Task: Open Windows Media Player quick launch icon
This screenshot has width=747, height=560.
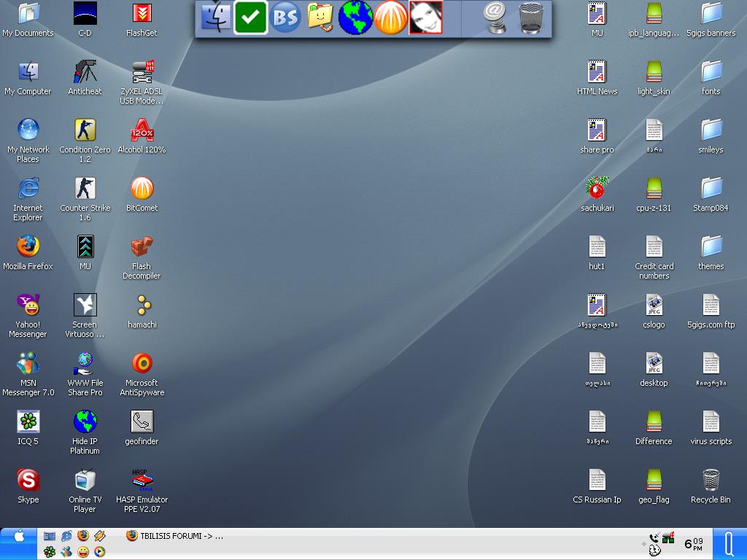Action: click(99, 552)
